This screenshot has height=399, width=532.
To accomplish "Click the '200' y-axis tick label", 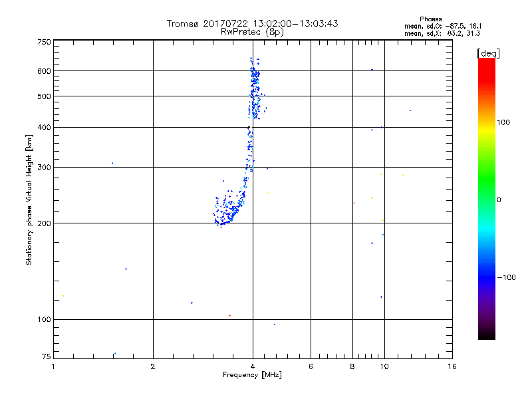I will click(x=45, y=223).
